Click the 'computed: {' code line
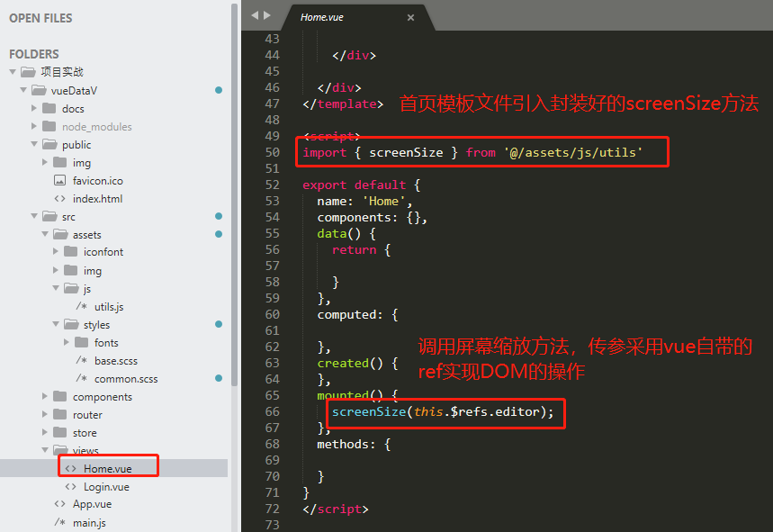The height and width of the screenshot is (532, 773). 357,314
